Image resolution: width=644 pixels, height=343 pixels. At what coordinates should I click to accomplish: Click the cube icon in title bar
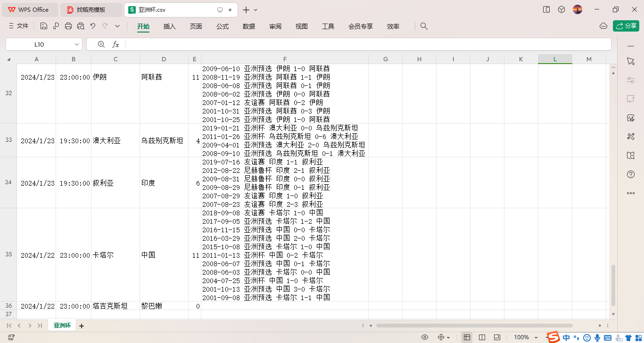(x=561, y=9)
